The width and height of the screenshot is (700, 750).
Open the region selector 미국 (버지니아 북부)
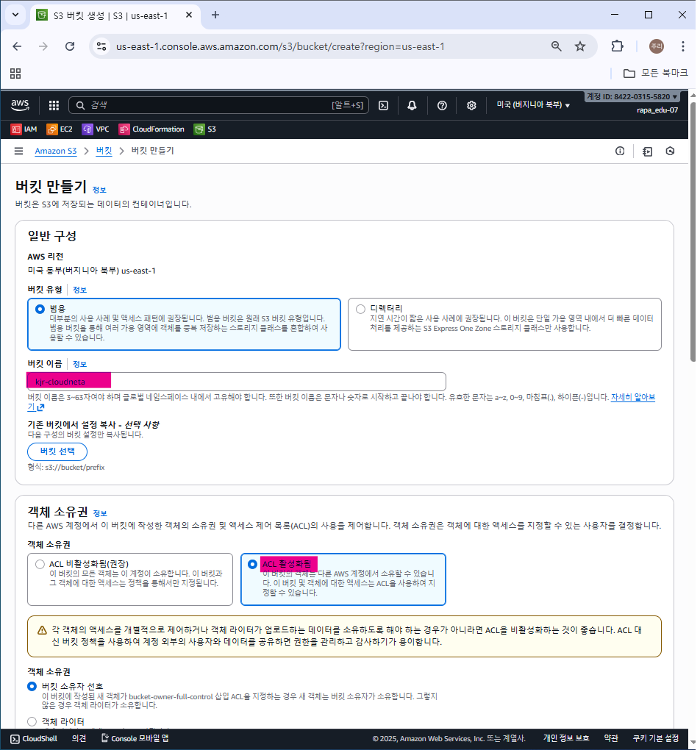coord(533,104)
